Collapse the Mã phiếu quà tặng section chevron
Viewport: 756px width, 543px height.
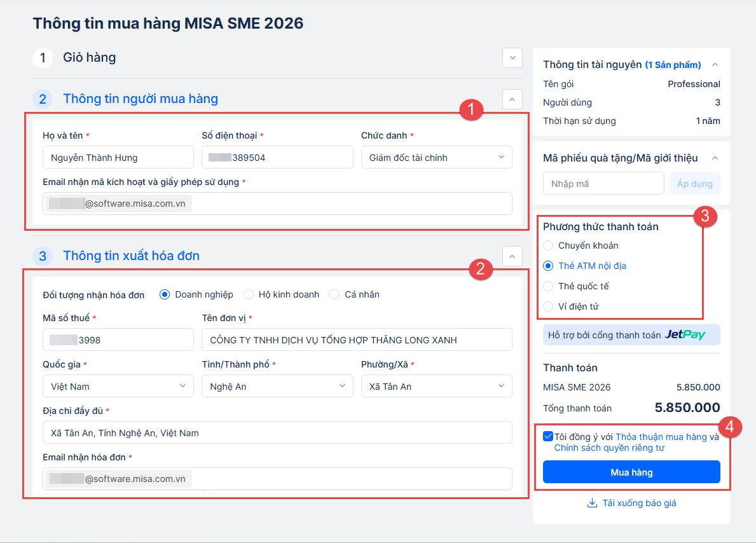pyautogui.click(x=715, y=158)
